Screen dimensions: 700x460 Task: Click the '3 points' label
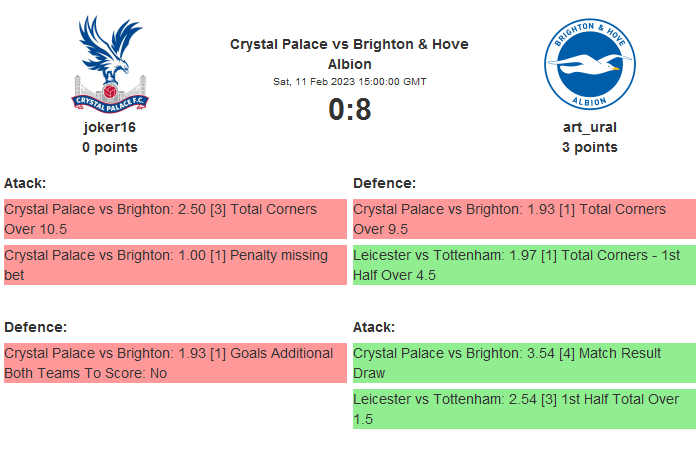tap(589, 147)
